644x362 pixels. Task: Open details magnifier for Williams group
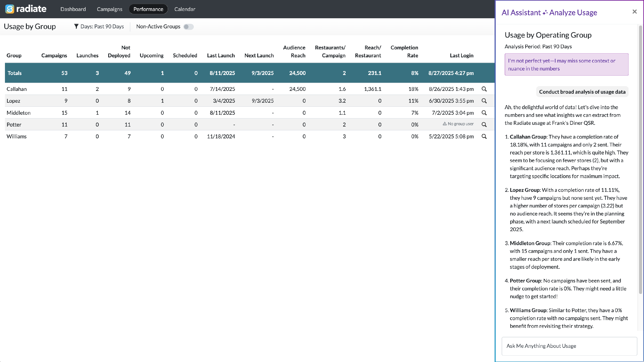pyautogui.click(x=484, y=136)
